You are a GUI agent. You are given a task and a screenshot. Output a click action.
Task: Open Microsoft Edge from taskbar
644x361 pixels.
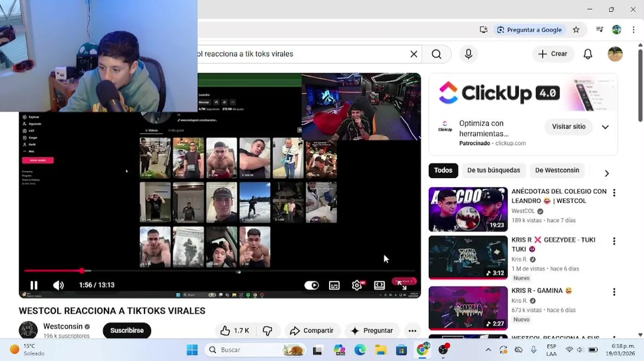pos(360,350)
